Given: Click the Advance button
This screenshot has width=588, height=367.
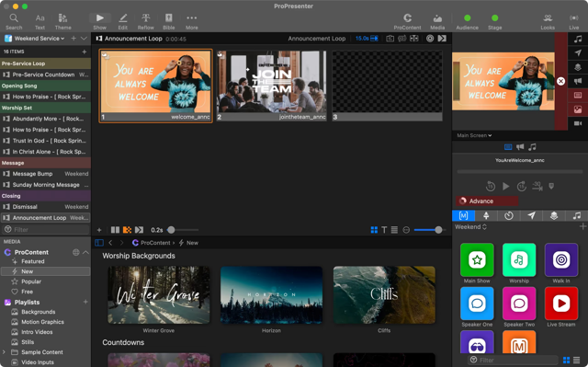Looking at the screenshot, I should coord(487,201).
